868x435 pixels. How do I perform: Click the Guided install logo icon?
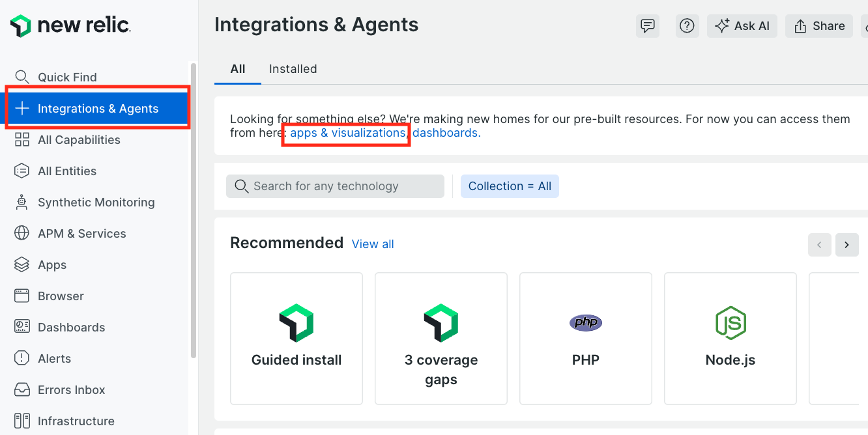point(297,323)
